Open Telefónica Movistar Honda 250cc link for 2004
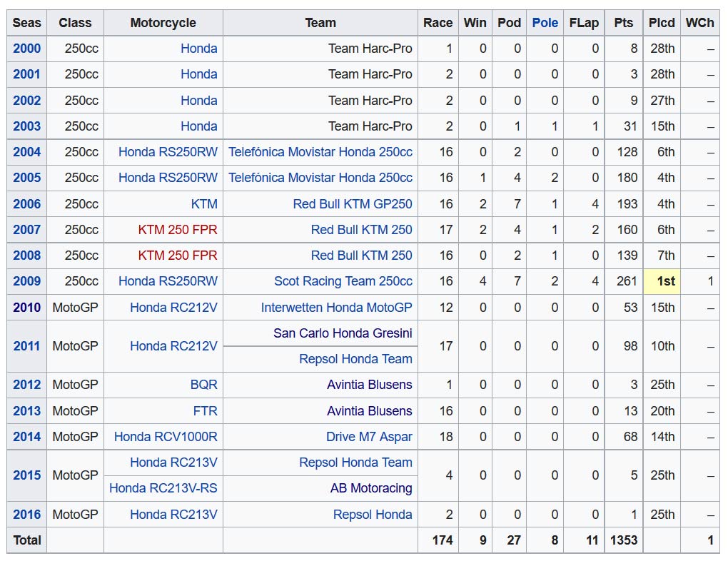 click(x=320, y=152)
